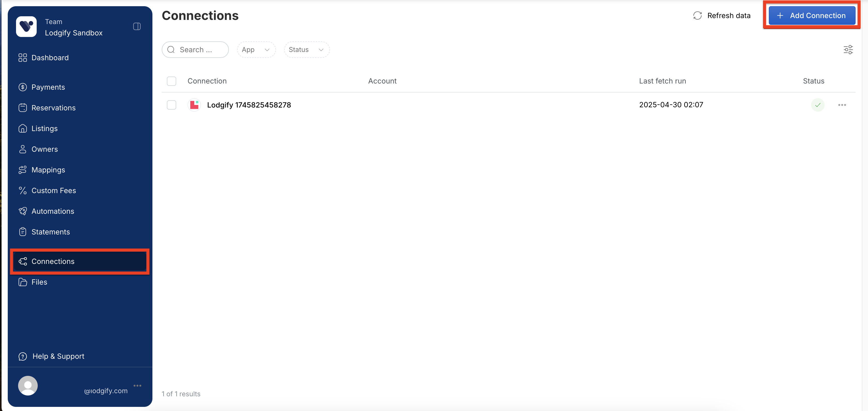Image resolution: width=868 pixels, height=411 pixels.
Task: Click the Refresh data circular arrows icon
Action: click(x=697, y=16)
